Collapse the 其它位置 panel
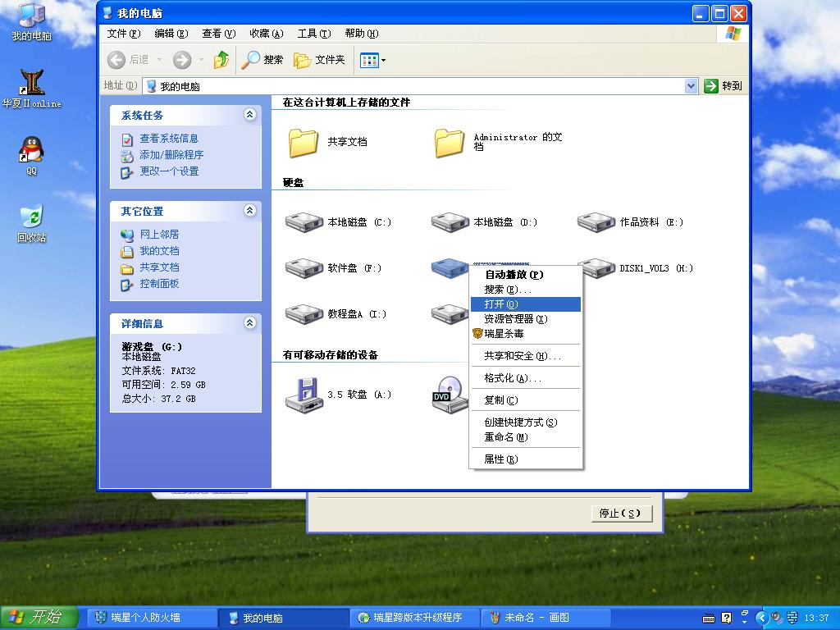This screenshot has width=840, height=630. click(x=249, y=211)
